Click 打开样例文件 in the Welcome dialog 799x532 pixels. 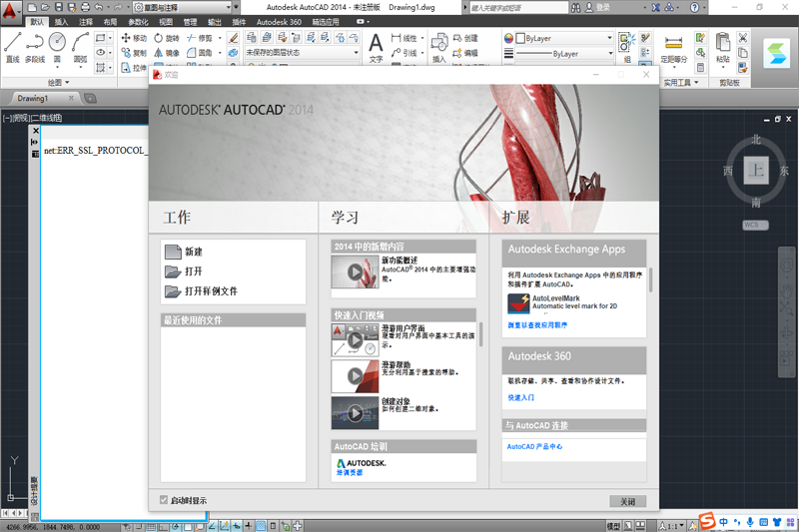tap(202, 291)
